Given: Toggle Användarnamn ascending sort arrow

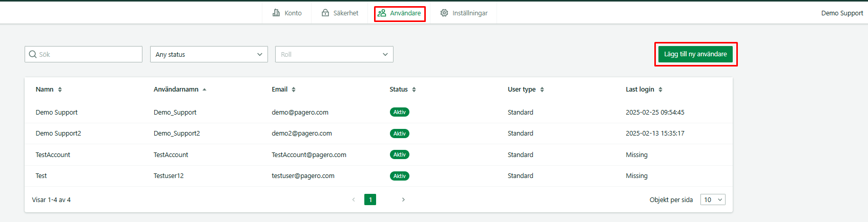Looking at the screenshot, I should (204, 90).
